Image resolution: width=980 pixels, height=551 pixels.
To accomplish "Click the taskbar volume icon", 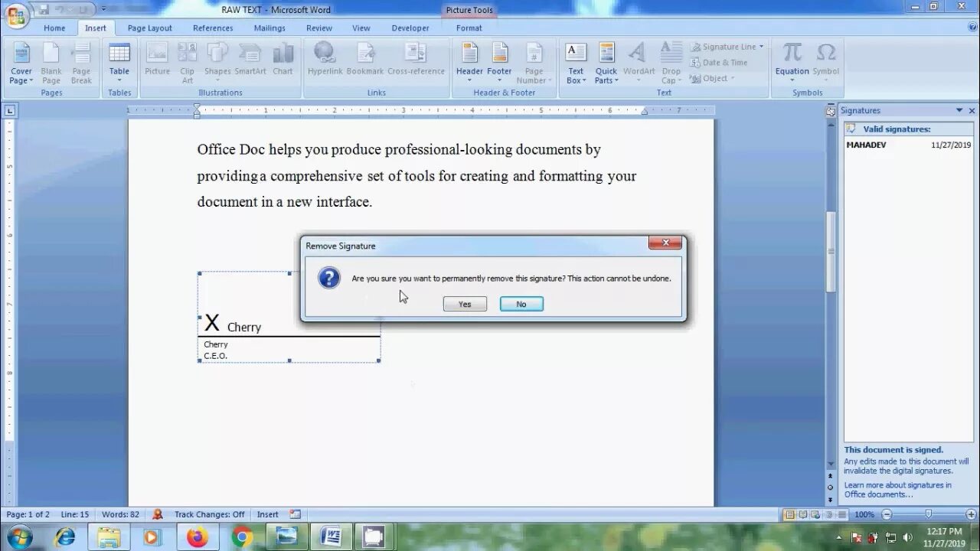I will (907, 537).
